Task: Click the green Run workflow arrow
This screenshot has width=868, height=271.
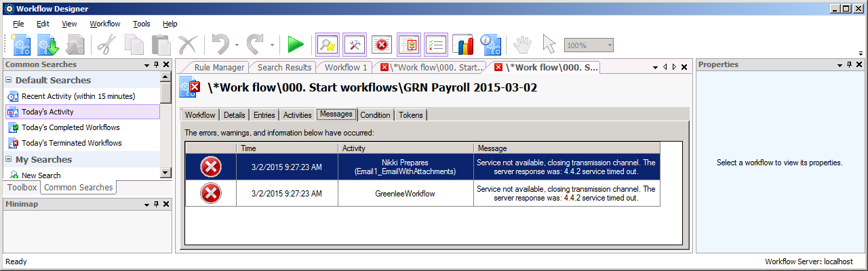Action: pos(295,45)
